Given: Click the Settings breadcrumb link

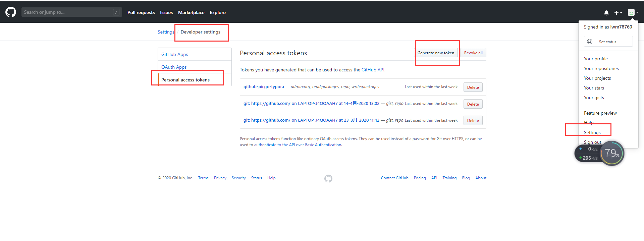Looking at the screenshot, I should 166,32.
